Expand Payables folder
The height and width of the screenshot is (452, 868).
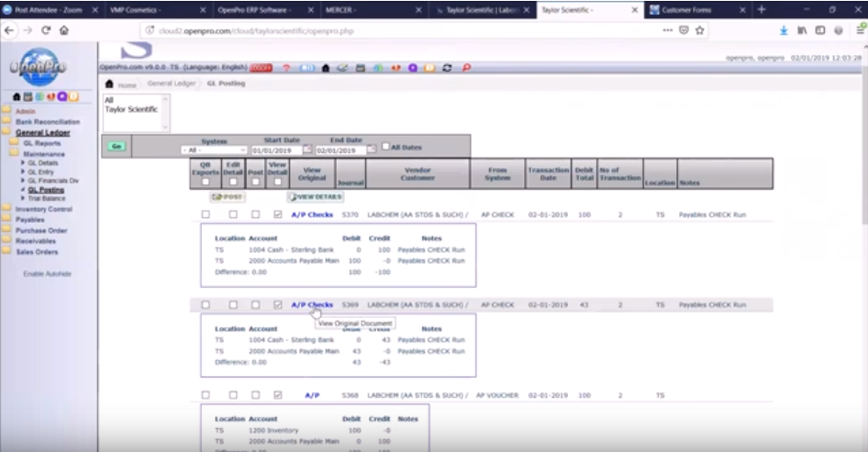[x=6, y=219]
